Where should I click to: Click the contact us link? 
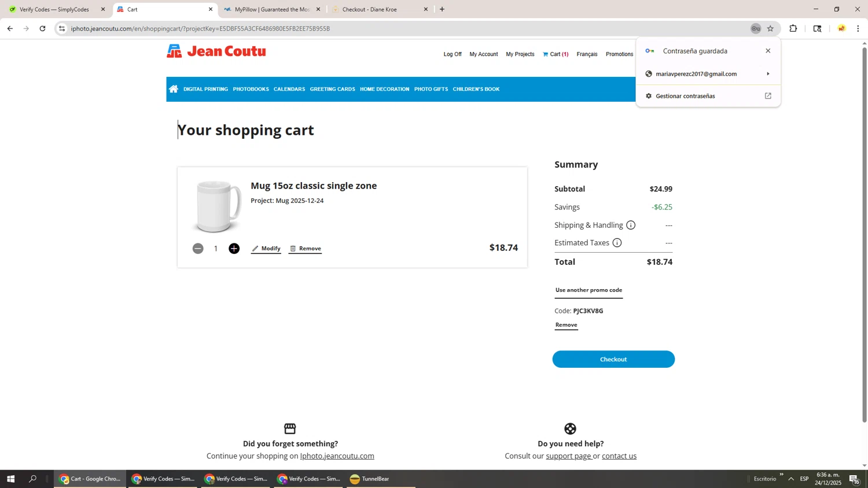coord(619,456)
